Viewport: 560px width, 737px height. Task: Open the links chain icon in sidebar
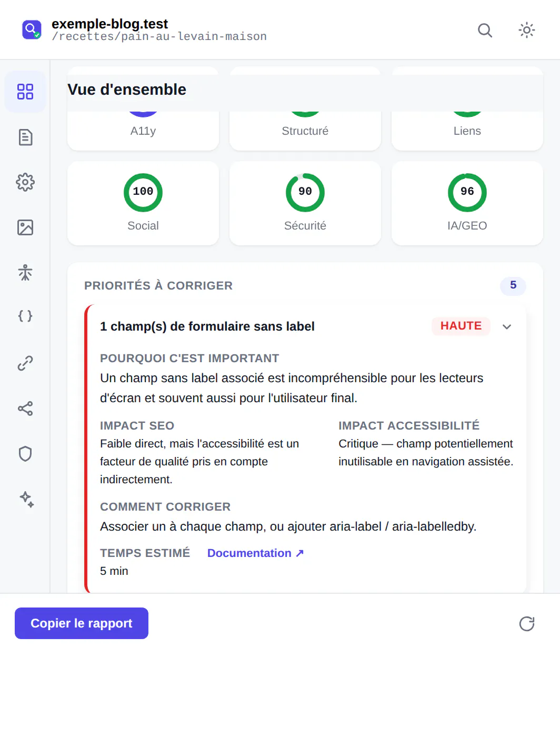point(25,363)
